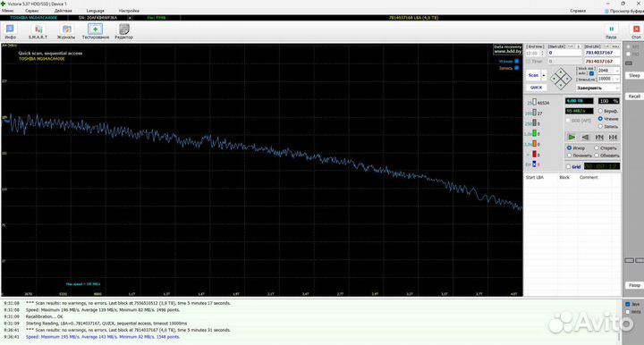Viewport: 644px width, 345px height.
Task: Toggle the block size auto checkbox
Action: click(x=592, y=73)
